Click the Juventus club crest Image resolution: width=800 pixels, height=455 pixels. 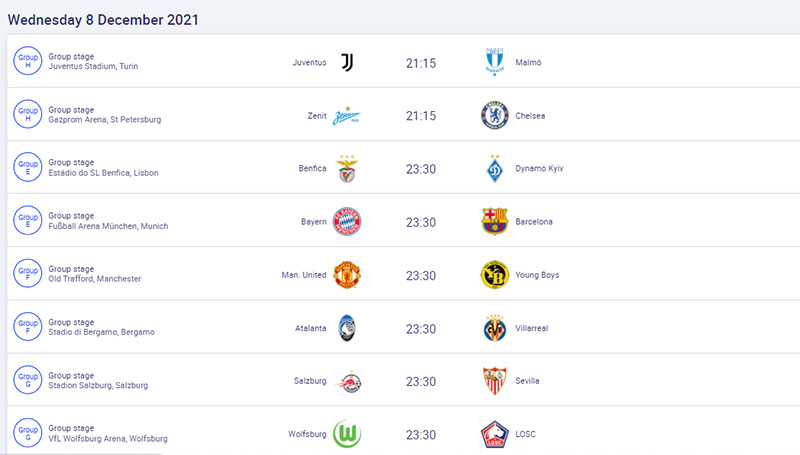click(347, 62)
